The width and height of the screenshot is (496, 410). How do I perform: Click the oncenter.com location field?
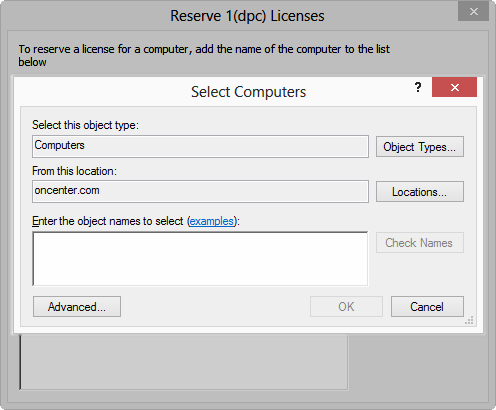[200, 192]
